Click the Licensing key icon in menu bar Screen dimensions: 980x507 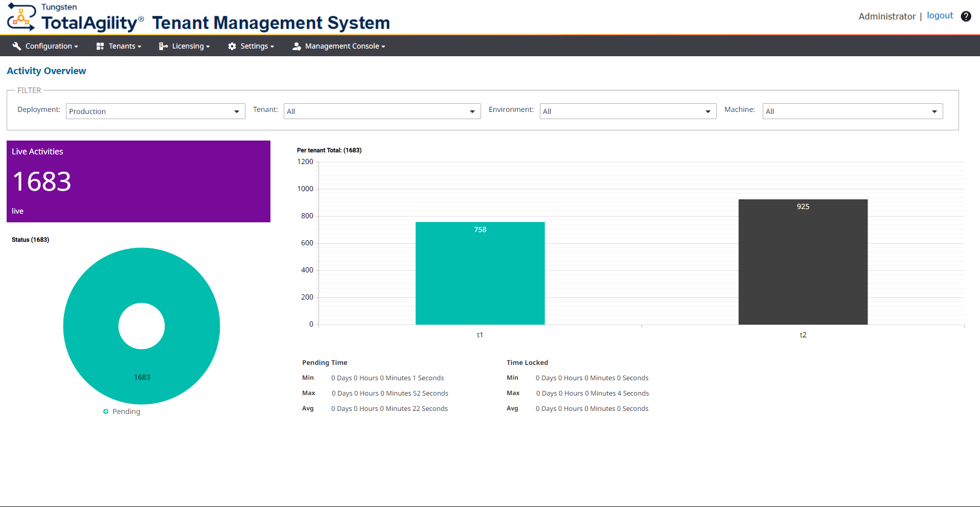(x=164, y=46)
